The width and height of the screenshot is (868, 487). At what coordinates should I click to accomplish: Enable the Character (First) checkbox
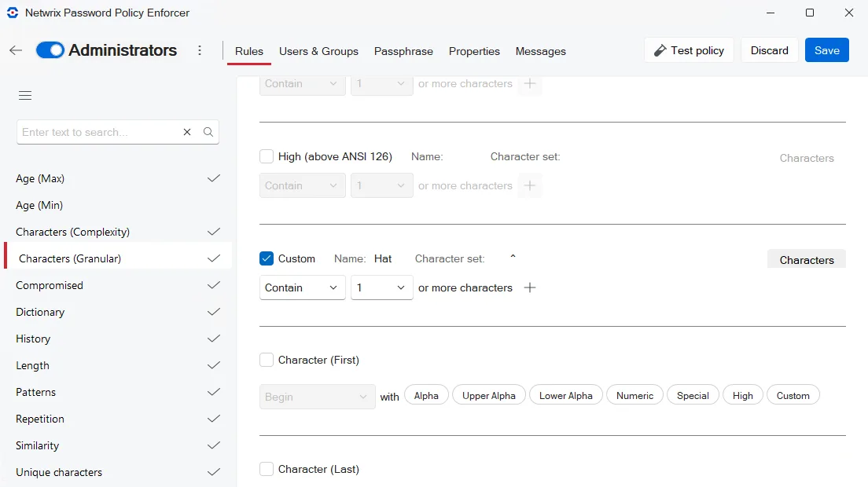click(x=267, y=360)
